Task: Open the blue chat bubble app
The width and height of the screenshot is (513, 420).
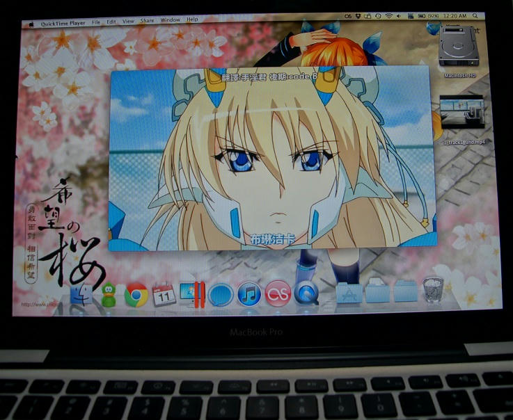Action: click(221, 295)
